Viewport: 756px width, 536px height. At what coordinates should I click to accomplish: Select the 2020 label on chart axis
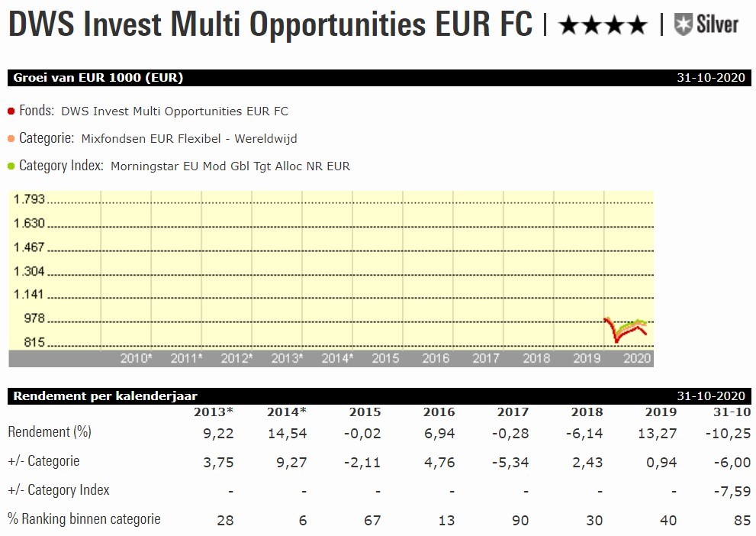(x=637, y=357)
